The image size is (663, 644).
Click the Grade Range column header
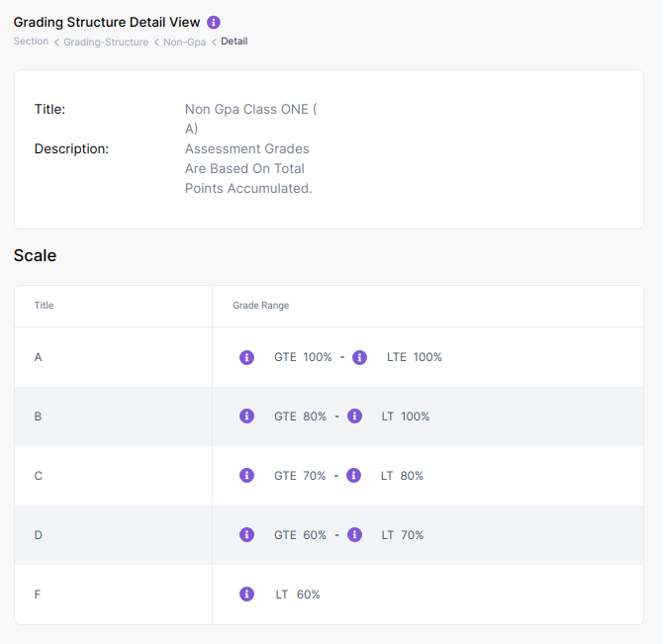[x=261, y=306]
